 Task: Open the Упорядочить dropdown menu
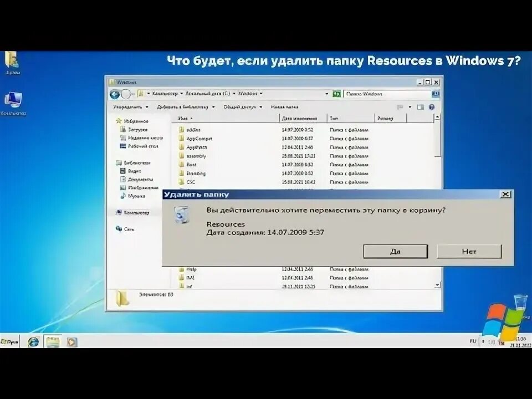(x=131, y=107)
